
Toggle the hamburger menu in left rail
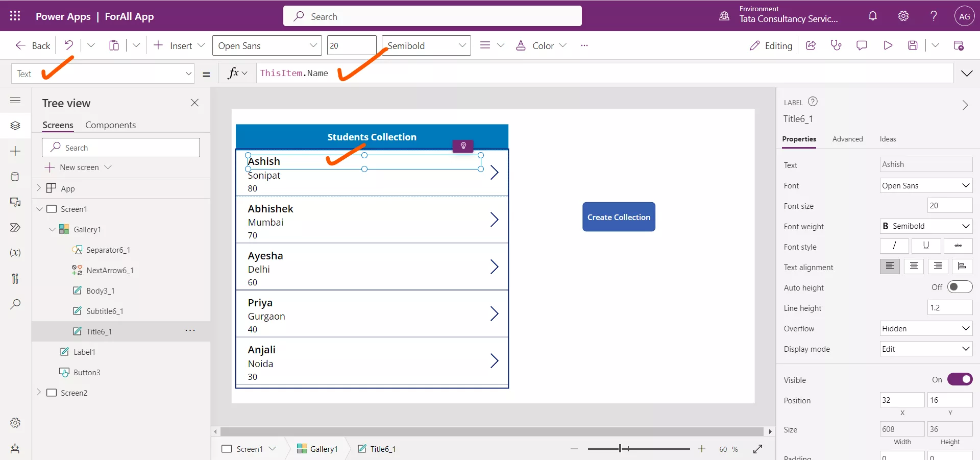coord(15,101)
